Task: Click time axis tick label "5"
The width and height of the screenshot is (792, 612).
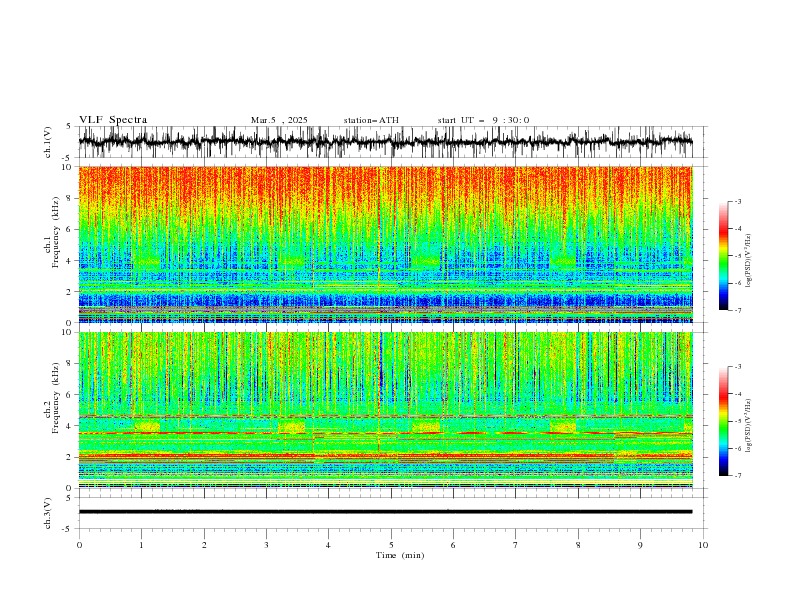Action: pos(391,545)
